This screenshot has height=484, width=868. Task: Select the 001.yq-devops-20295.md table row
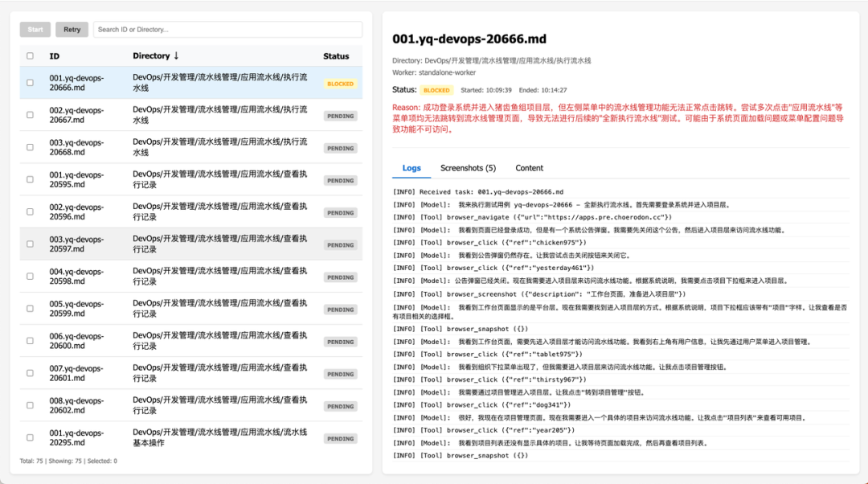click(76, 437)
